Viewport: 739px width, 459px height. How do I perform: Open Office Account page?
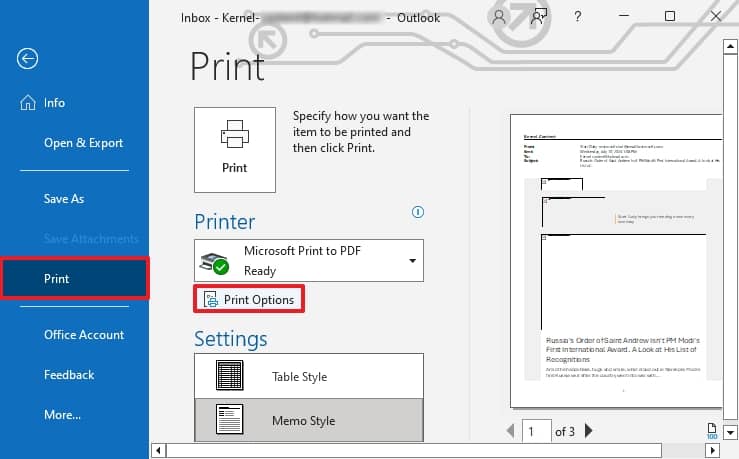[x=84, y=335]
